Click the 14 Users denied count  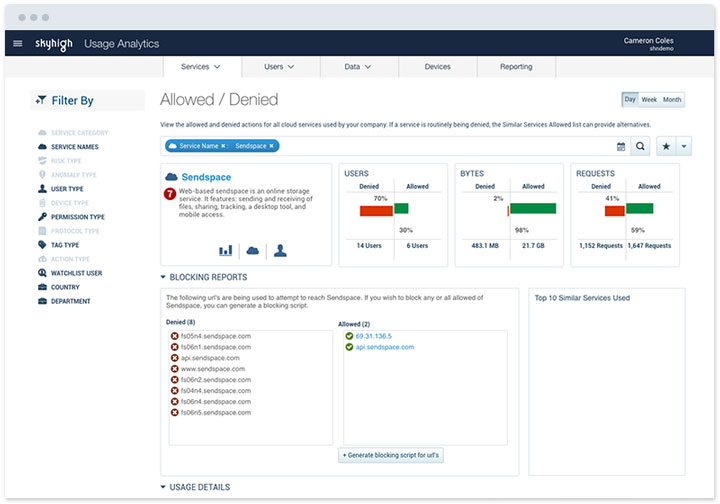[x=369, y=246]
